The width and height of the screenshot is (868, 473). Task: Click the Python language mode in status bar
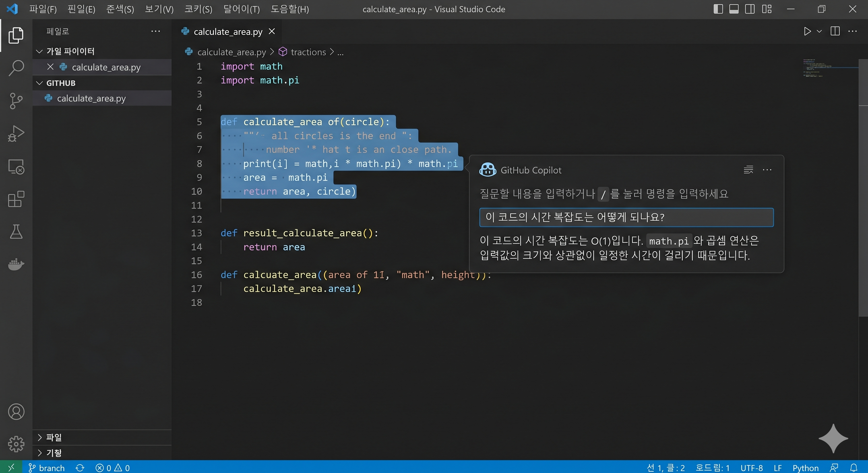point(805,468)
